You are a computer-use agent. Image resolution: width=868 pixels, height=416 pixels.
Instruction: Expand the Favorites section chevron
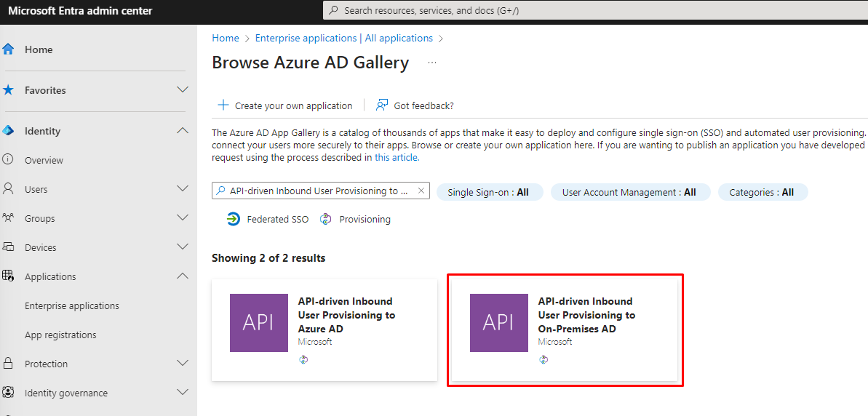pos(183,90)
